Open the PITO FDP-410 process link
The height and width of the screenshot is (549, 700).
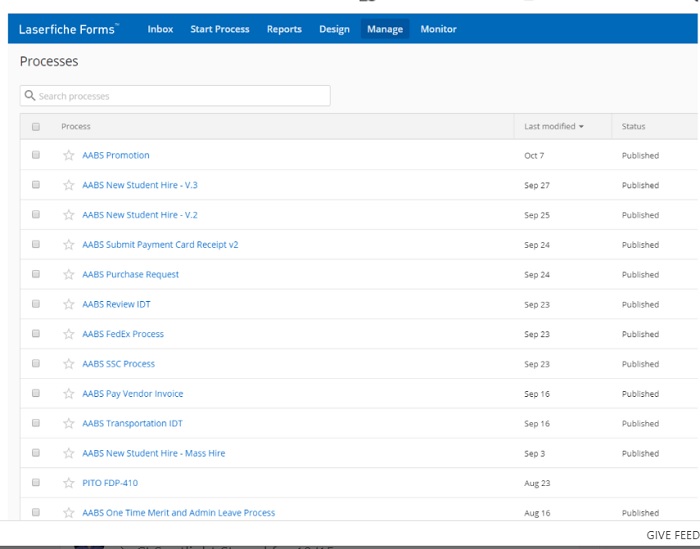(x=110, y=483)
